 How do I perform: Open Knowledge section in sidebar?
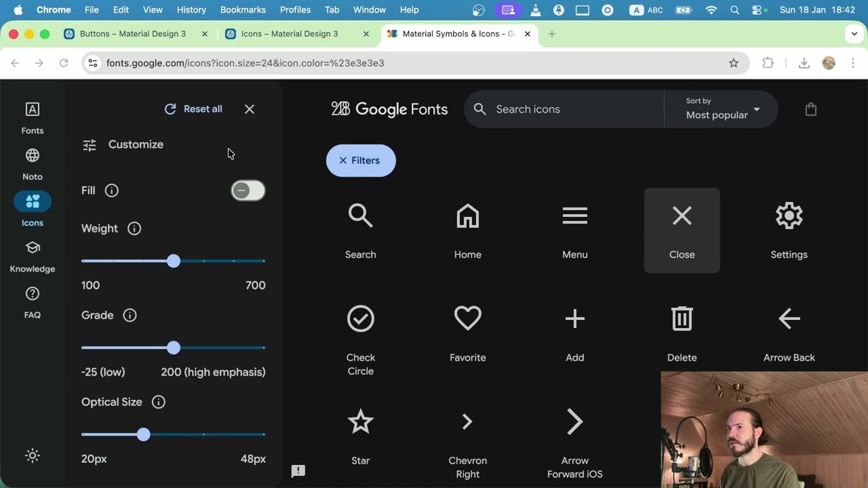pos(32,256)
